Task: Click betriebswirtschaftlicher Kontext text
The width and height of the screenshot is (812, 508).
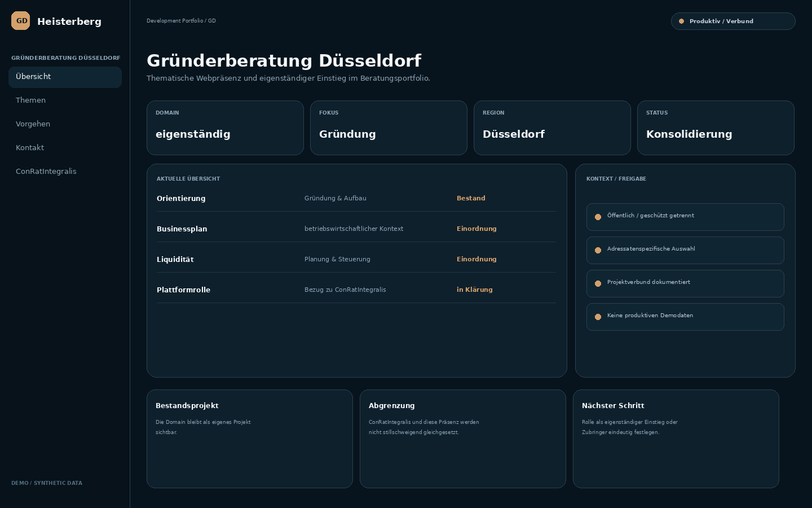Action: (x=354, y=229)
